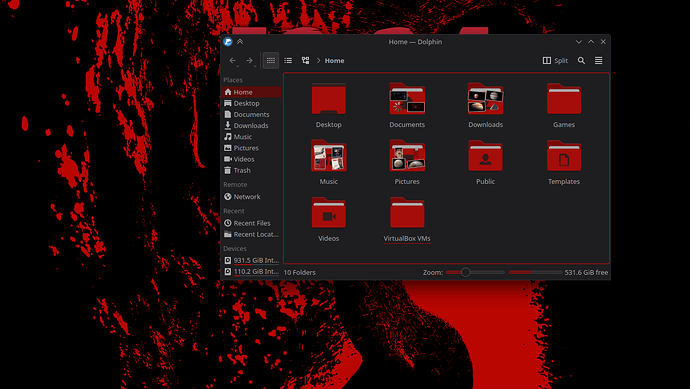Select the Games folder icon
690x389 pixels.
point(564,99)
